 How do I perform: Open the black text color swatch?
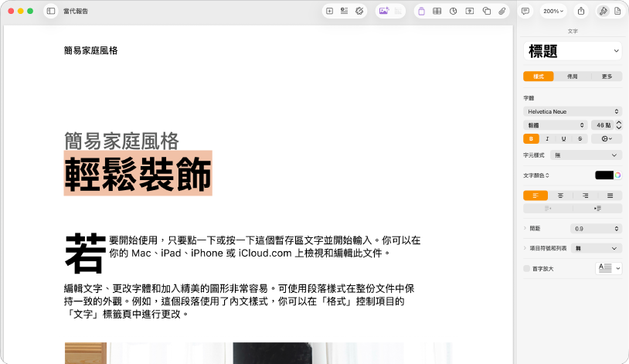[604, 175]
